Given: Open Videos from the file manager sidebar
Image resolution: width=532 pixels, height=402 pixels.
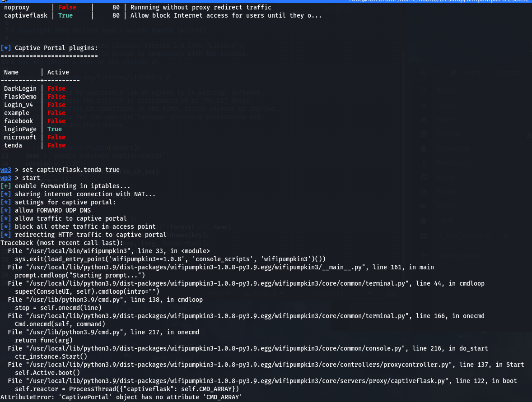Looking at the screenshot, I should click(446, 206).
